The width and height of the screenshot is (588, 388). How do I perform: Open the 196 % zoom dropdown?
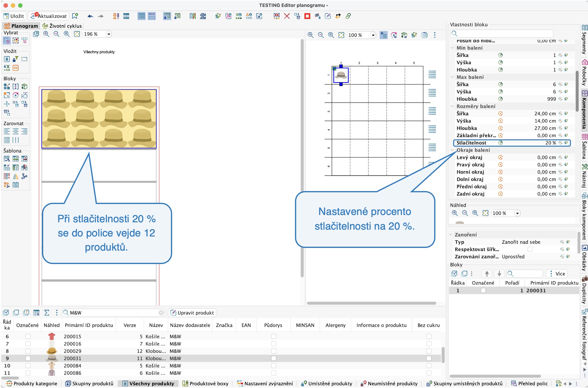click(x=109, y=34)
